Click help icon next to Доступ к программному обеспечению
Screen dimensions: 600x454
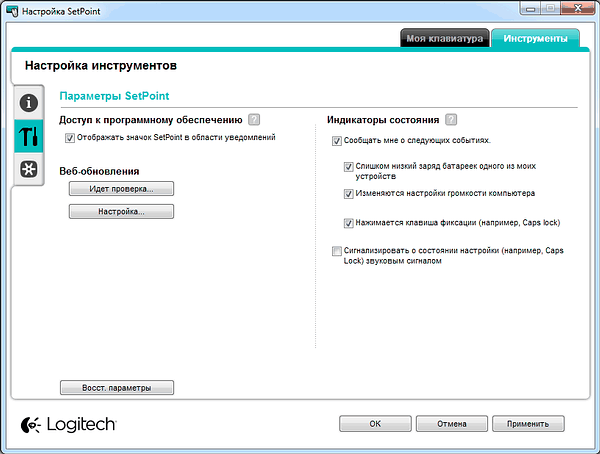[x=254, y=120]
